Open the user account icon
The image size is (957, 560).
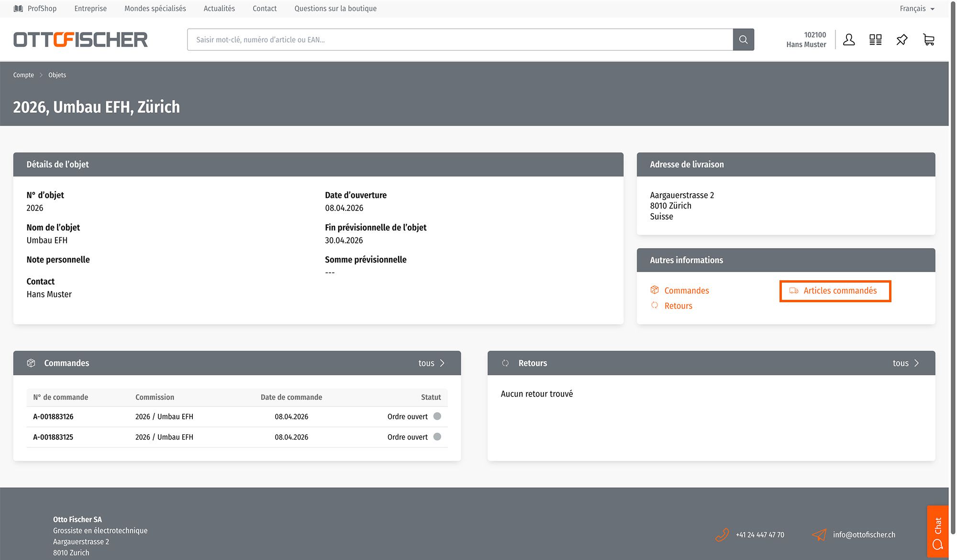(x=849, y=40)
